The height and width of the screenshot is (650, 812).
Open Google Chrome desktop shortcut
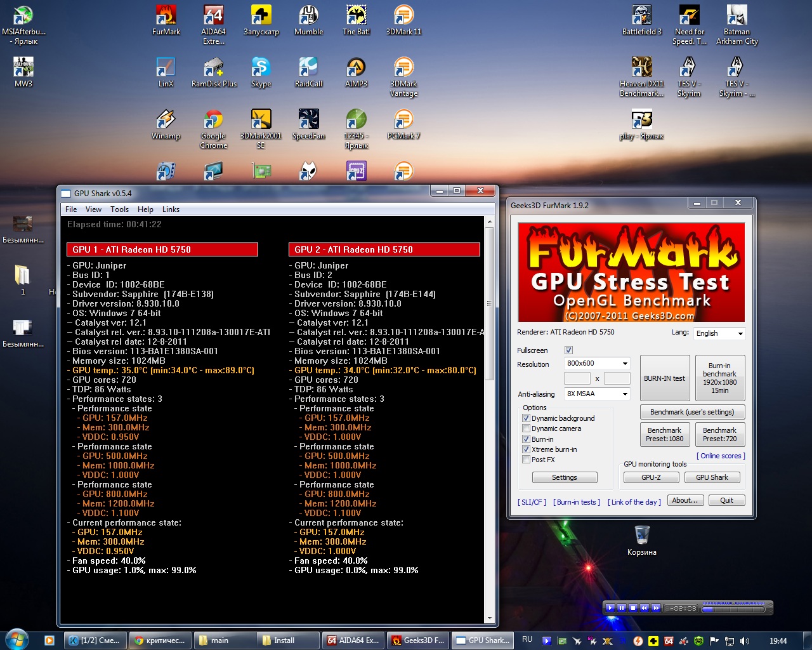(213, 123)
